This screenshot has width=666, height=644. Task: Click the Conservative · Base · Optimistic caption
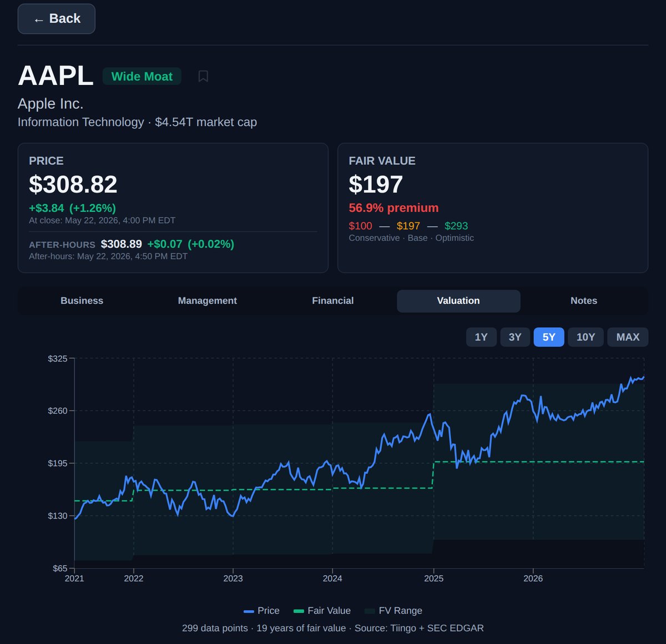(411, 238)
